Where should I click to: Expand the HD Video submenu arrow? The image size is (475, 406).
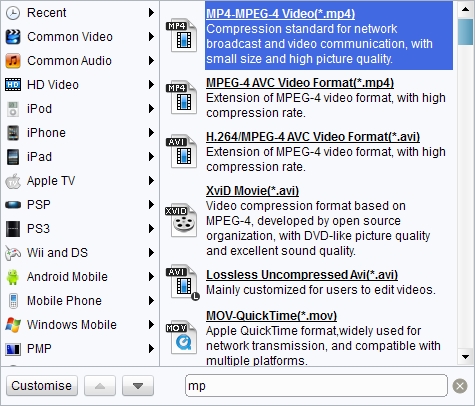151,85
